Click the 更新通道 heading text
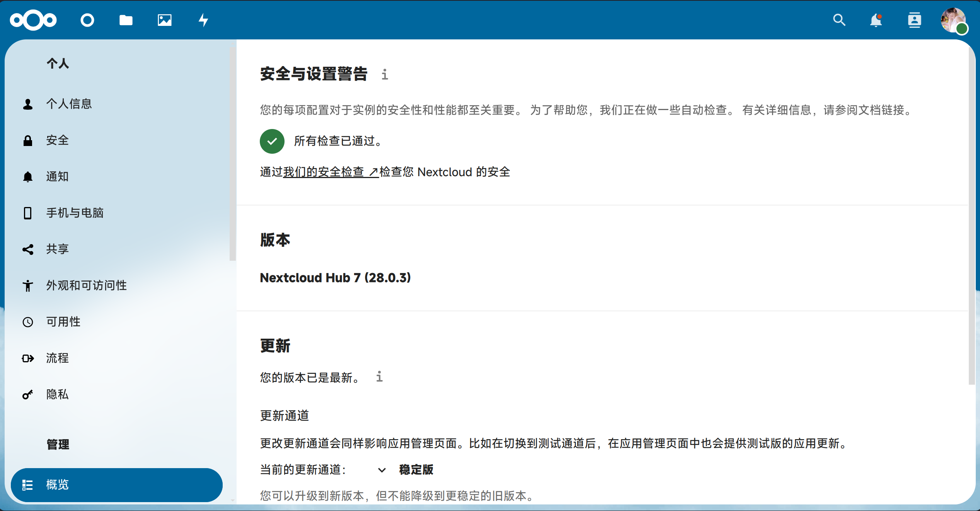980x511 pixels. [x=285, y=416]
